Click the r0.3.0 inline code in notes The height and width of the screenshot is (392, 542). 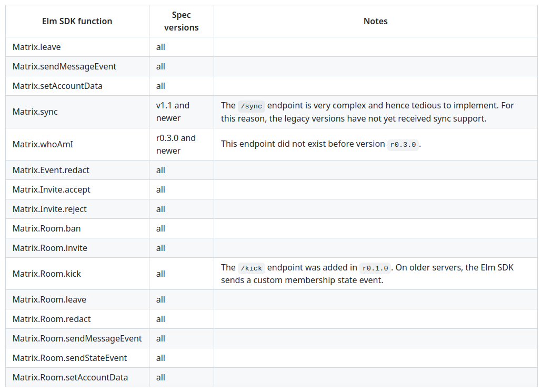(x=404, y=144)
